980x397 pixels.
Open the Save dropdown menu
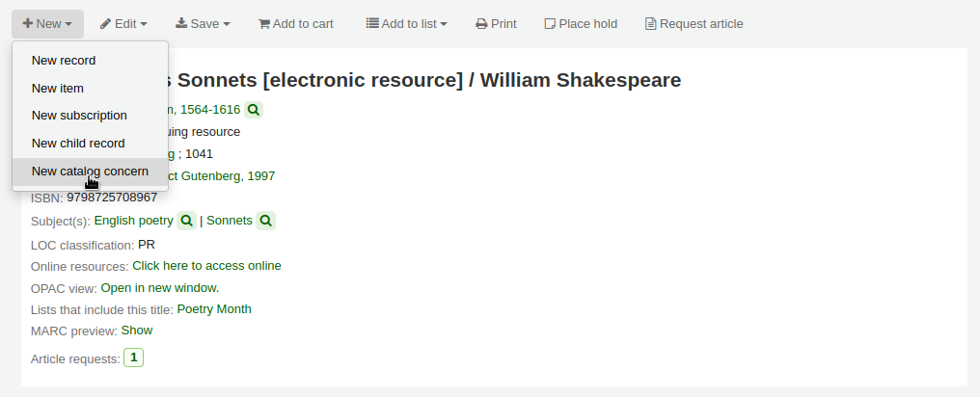pos(203,24)
